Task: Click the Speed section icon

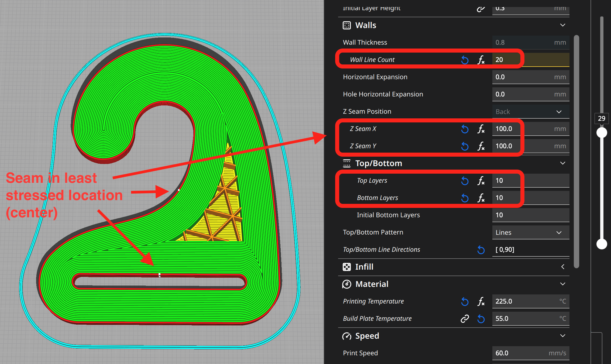Action: pyautogui.click(x=347, y=336)
